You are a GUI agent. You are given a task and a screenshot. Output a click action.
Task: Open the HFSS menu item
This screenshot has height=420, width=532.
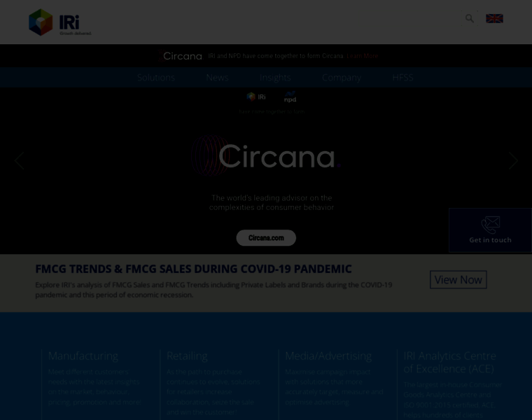tap(402, 78)
